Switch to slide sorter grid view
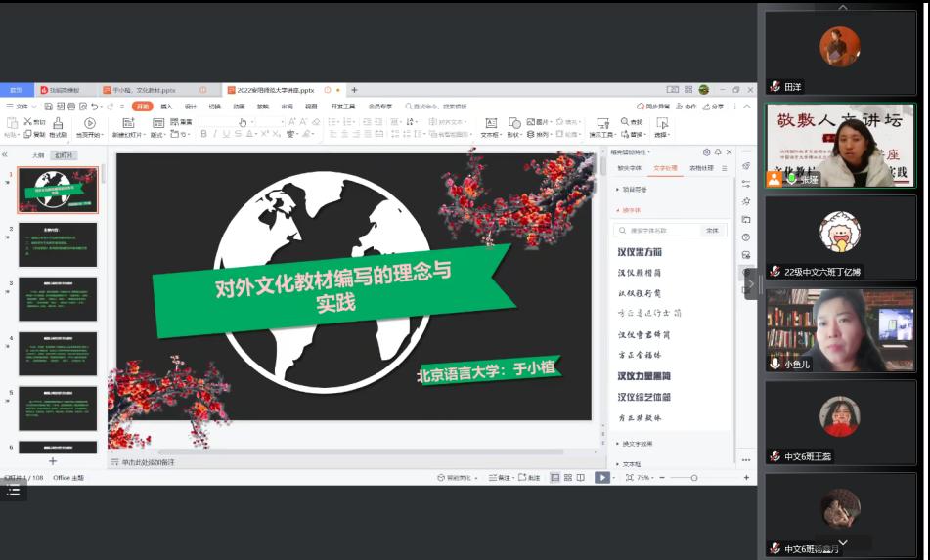The height and width of the screenshot is (560, 930). [568, 478]
